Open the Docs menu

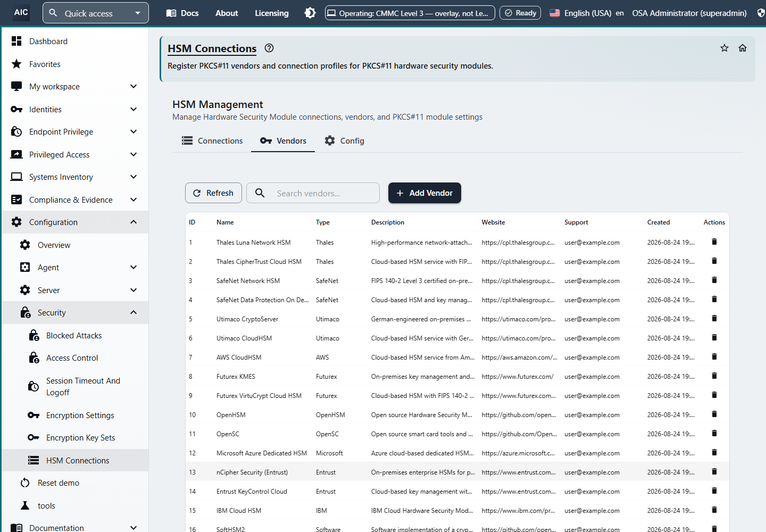coord(182,13)
